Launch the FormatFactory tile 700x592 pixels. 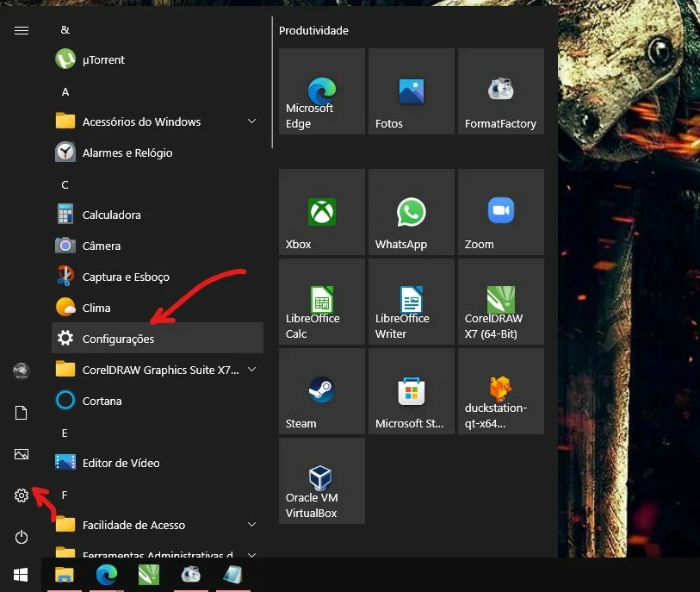point(501,91)
